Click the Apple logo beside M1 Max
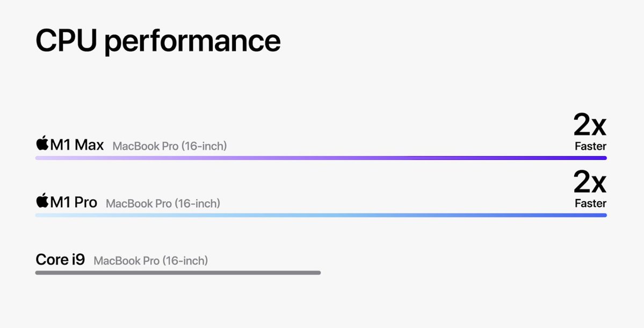 coord(42,144)
